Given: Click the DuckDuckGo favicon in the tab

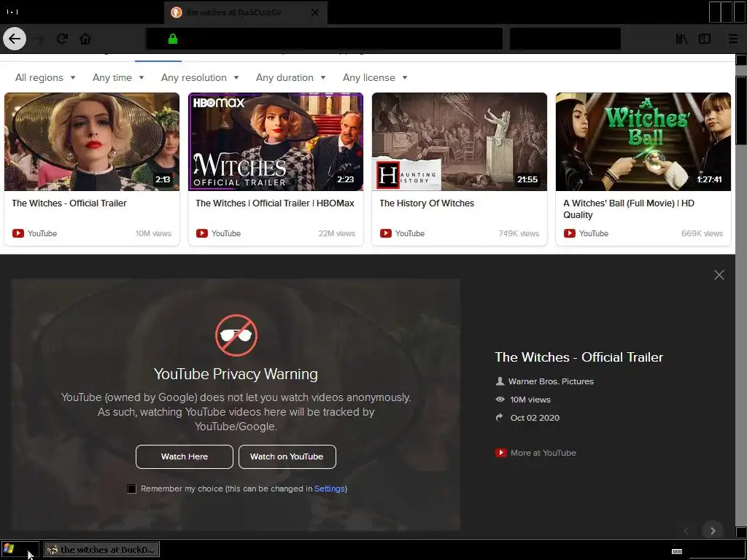Looking at the screenshot, I should [177, 13].
